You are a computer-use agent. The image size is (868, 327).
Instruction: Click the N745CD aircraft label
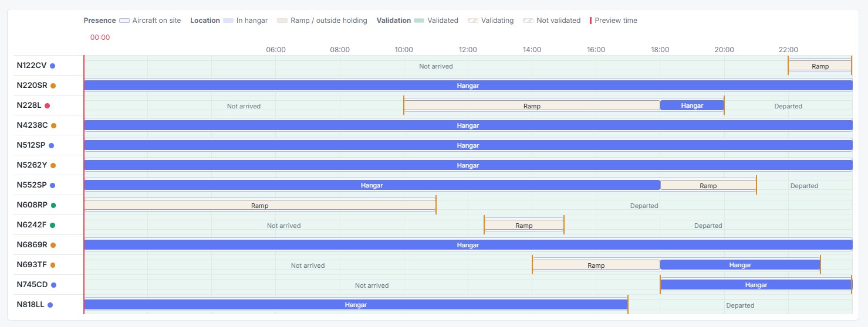(x=32, y=285)
